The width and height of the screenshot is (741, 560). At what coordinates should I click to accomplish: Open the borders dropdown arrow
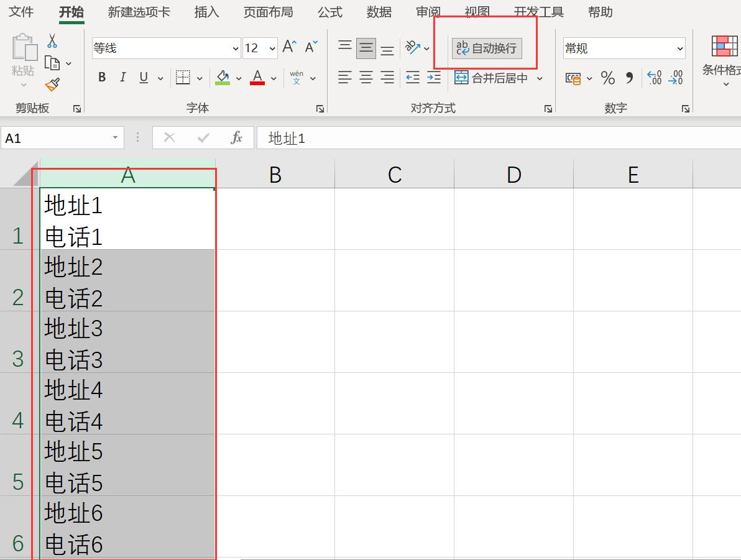pyautogui.click(x=200, y=78)
